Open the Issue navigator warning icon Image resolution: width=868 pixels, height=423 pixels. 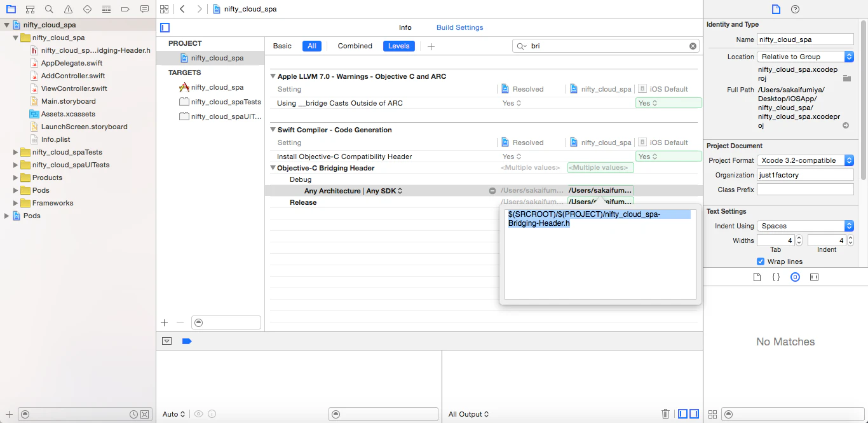[x=68, y=10]
